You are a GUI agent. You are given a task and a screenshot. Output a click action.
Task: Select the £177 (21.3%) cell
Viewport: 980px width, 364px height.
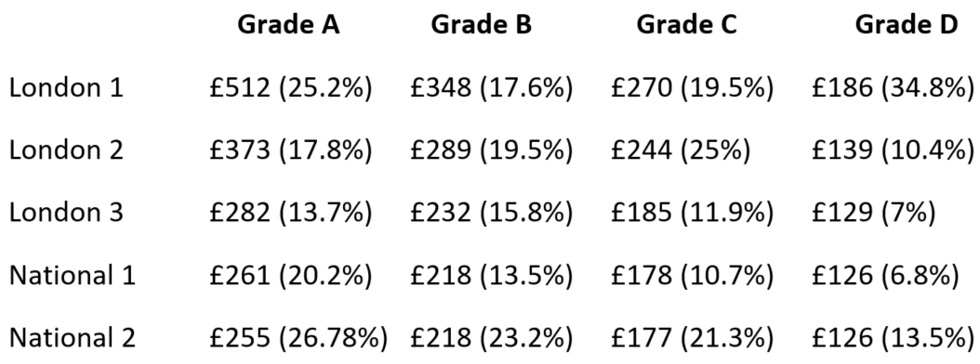pos(692,338)
